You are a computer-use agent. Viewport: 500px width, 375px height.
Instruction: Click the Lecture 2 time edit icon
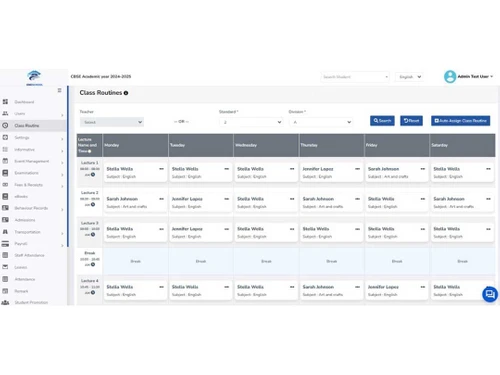point(93,204)
